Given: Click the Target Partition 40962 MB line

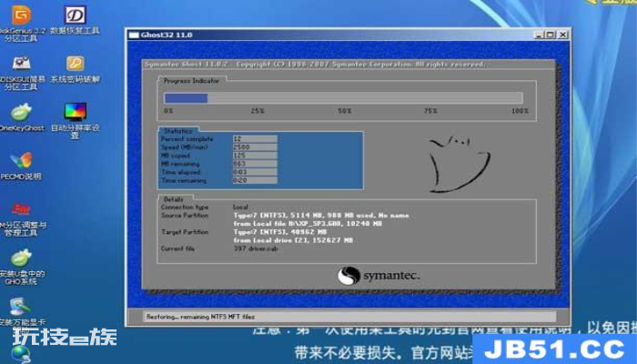Looking at the screenshot, I should 280,232.
